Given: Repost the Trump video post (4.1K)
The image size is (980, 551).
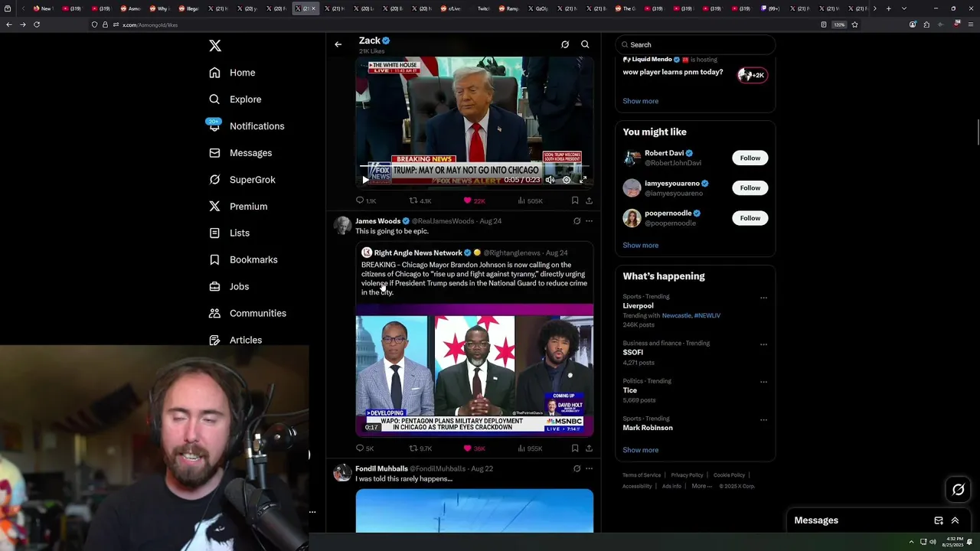Looking at the screenshot, I should click(420, 201).
